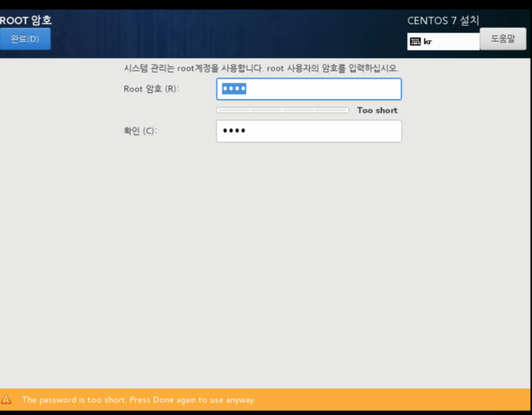Open the 도움말 help button
Viewport: 532px width, 415px height.
503,39
